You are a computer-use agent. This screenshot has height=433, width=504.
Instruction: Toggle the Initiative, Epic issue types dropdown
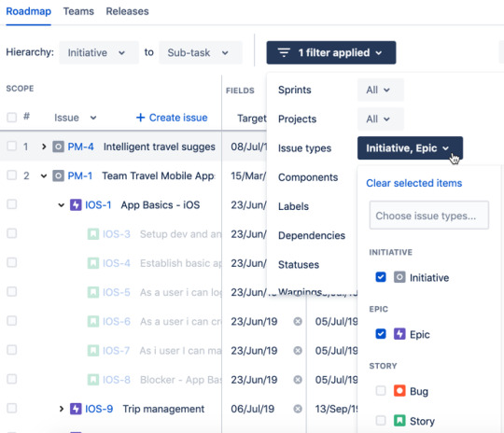click(x=410, y=148)
